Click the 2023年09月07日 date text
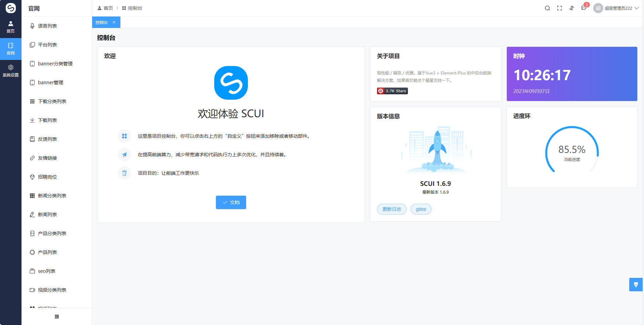 point(531,91)
